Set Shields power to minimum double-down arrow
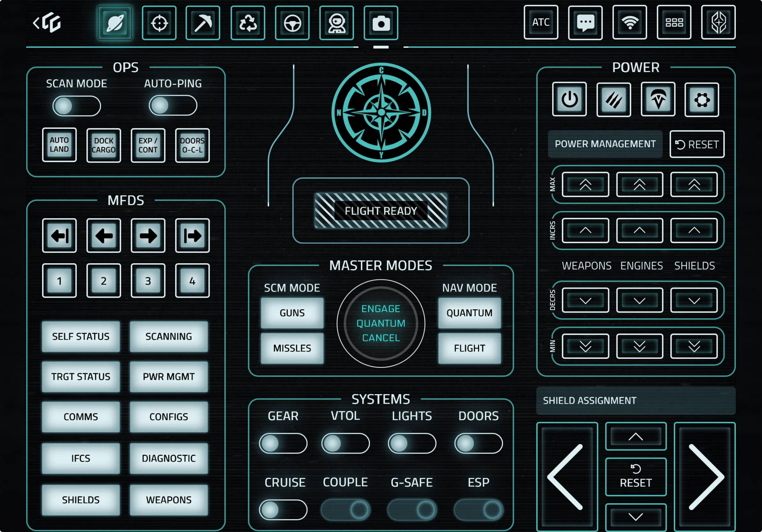This screenshot has height=532, width=762. pos(694,347)
